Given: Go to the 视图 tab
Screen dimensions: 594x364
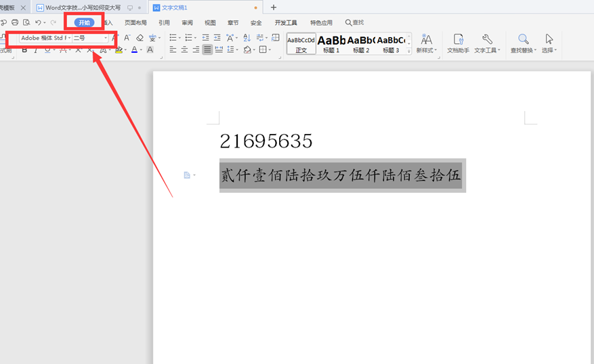Looking at the screenshot, I should (210, 23).
